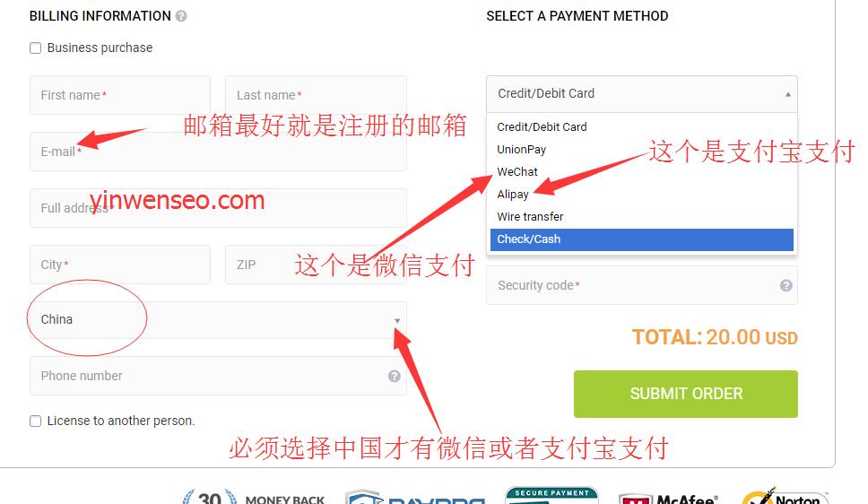Choose UnionPay from payment list

click(x=522, y=150)
